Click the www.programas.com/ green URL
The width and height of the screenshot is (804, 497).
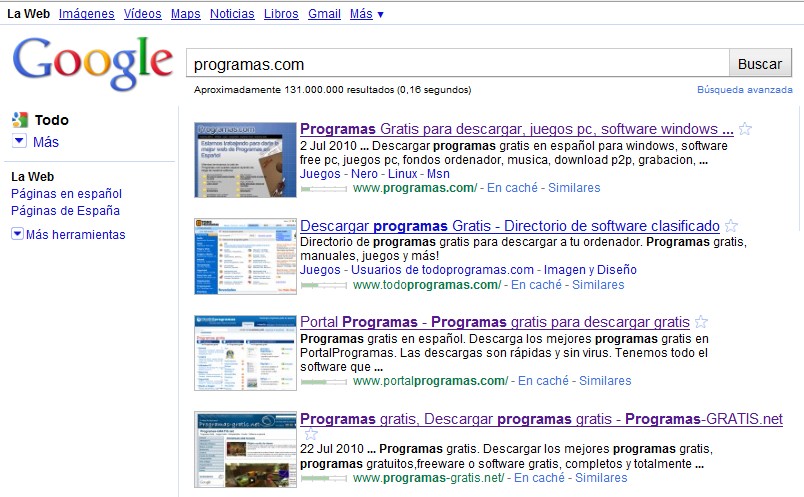click(x=415, y=188)
